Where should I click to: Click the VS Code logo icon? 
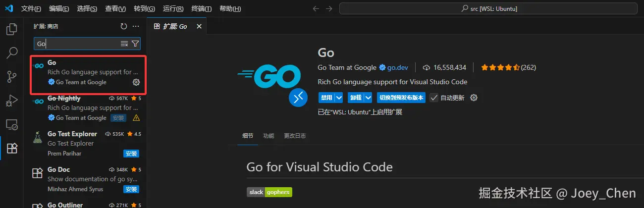coord(9,8)
